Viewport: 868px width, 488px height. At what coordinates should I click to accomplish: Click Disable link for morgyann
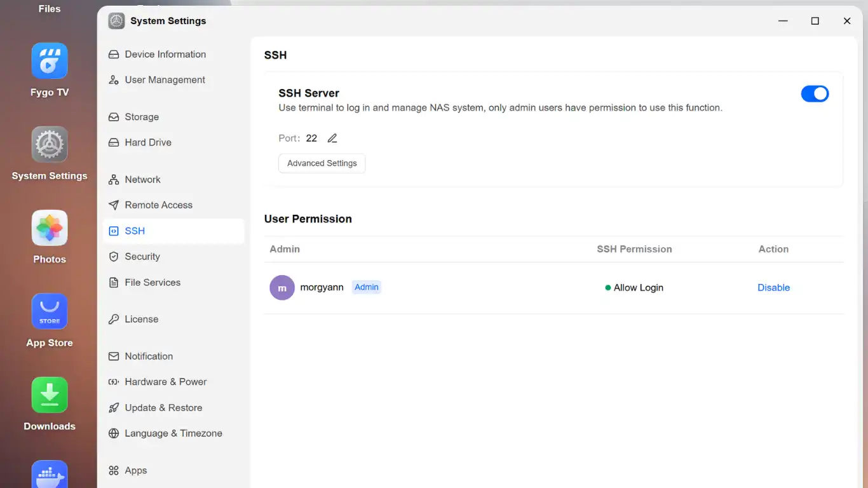[x=773, y=288]
